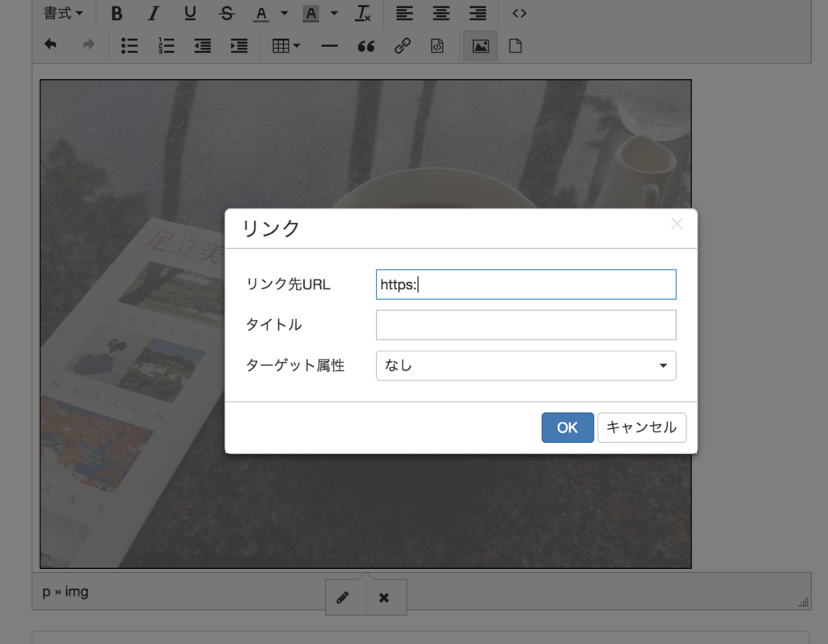Select the inserted photo in editor

pos(365,324)
